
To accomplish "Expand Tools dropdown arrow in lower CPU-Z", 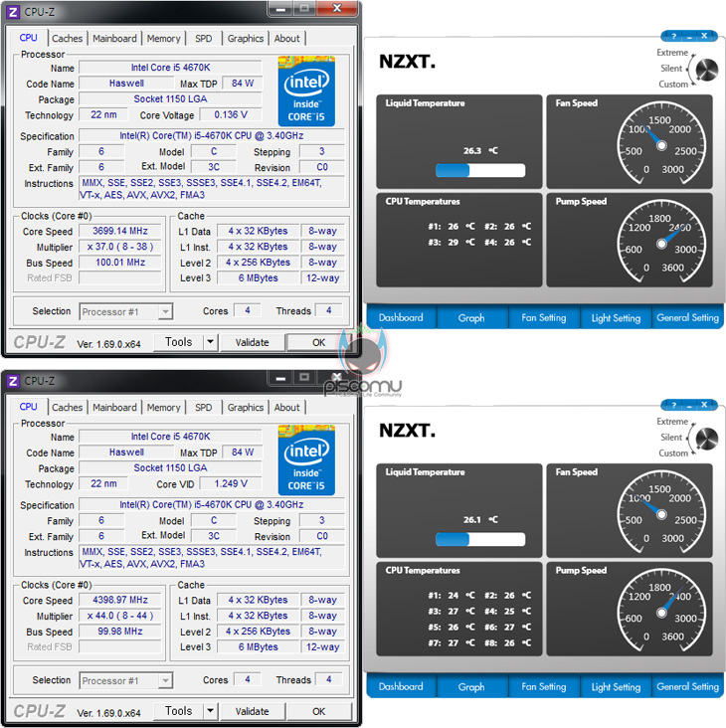I will coord(210,711).
